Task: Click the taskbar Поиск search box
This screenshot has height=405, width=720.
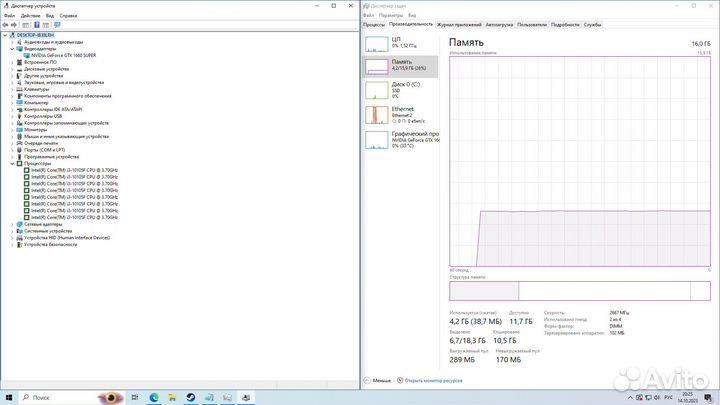Action: click(x=72, y=397)
